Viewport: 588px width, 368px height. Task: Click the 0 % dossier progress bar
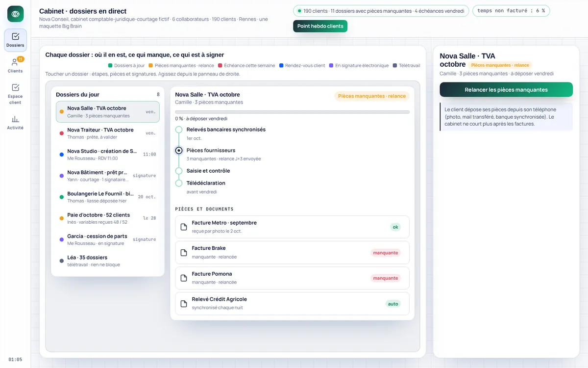[x=292, y=112]
